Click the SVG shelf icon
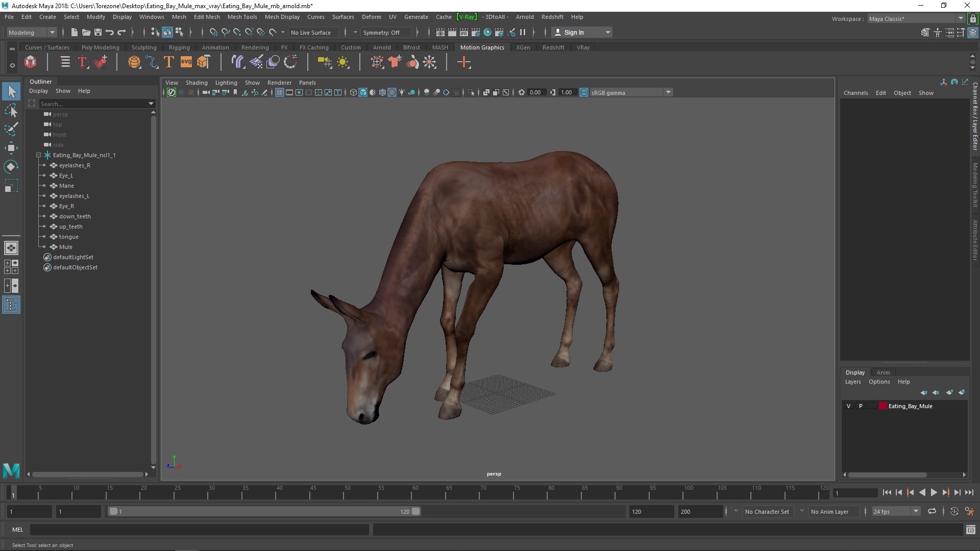The height and width of the screenshot is (551, 980). pos(186,62)
